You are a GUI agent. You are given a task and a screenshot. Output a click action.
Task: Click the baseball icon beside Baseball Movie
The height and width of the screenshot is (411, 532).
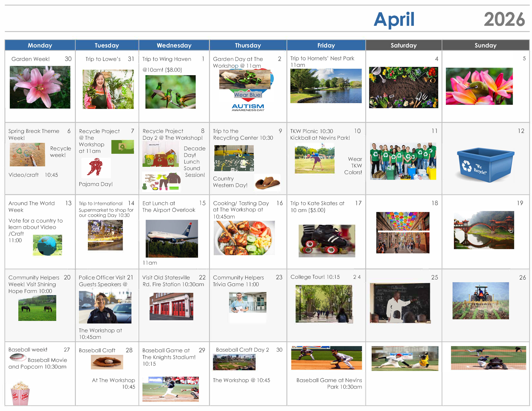point(18,357)
